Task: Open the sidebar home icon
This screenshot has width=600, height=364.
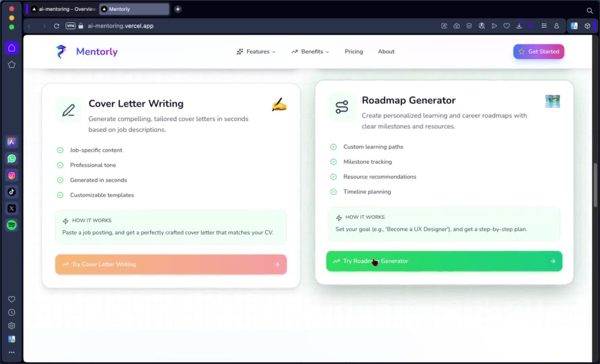Action: pos(12,48)
